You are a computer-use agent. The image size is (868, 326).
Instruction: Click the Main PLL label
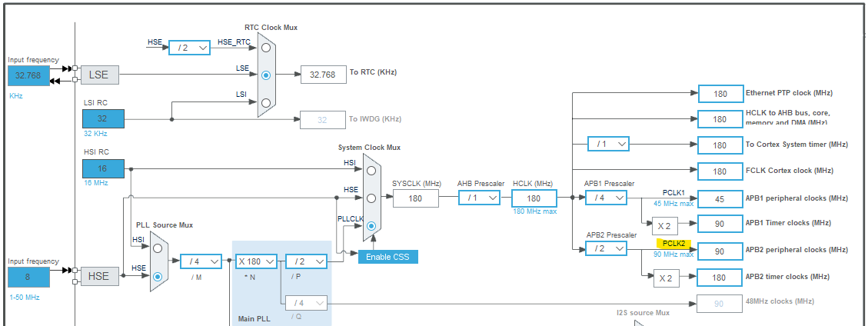(254, 319)
